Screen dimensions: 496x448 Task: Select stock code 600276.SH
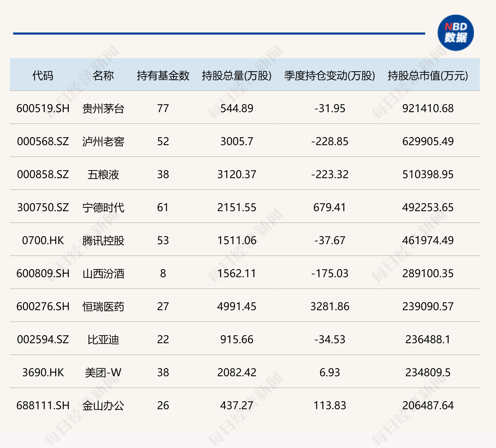(43, 307)
